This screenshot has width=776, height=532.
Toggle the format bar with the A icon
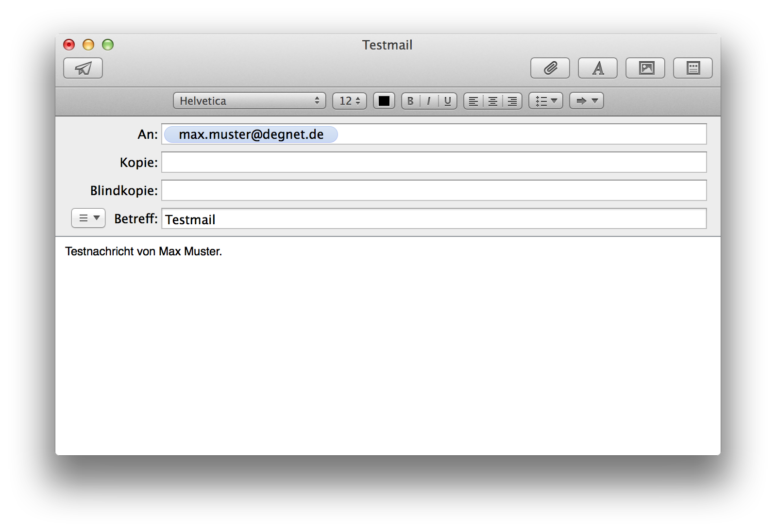pyautogui.click(x=598, y=68)
